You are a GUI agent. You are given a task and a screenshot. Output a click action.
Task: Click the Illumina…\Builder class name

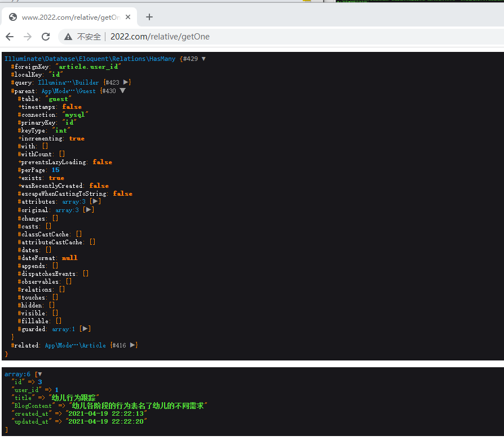coord(68,83)
